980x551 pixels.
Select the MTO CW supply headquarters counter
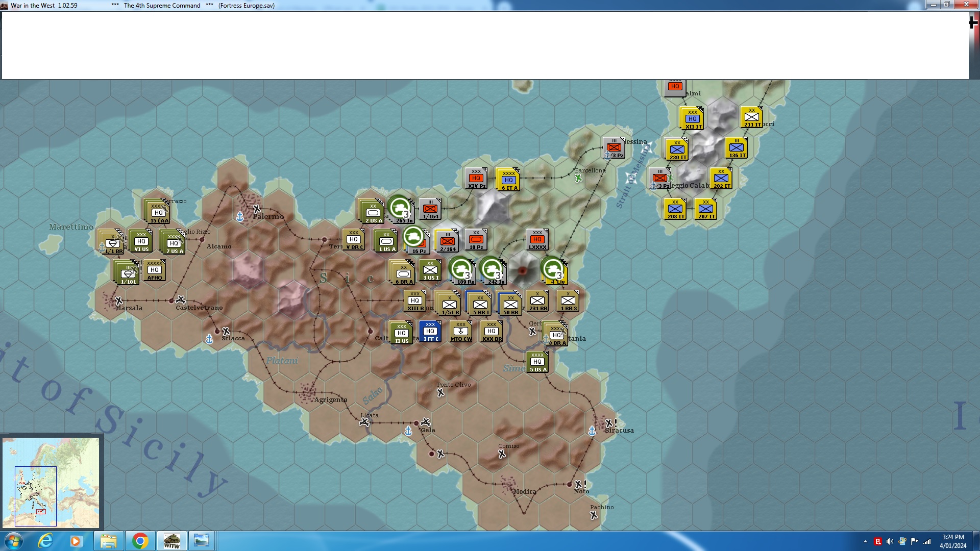click(460, 331)
